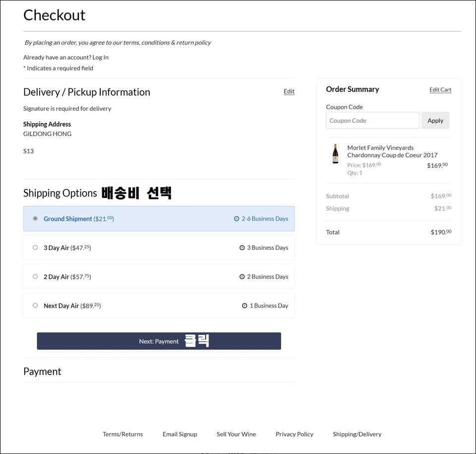
Task: Click the Log In link
Action: 101,58
